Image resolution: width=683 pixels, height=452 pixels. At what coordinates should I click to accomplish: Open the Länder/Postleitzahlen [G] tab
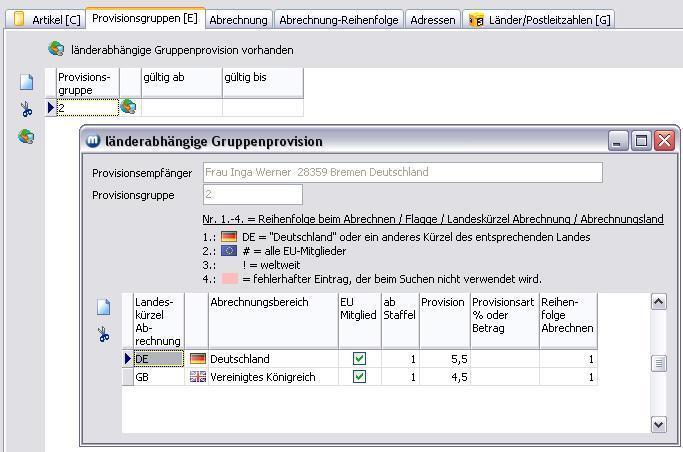[539, 20]
